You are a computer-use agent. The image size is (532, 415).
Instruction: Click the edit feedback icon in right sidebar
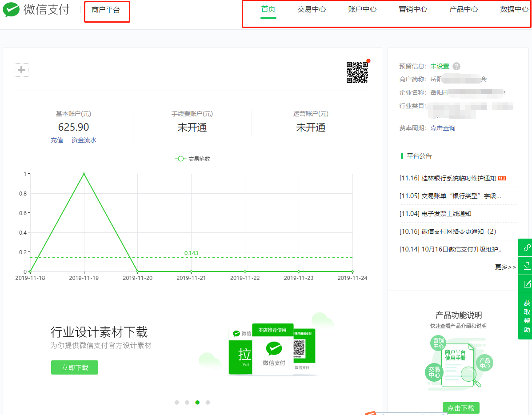click(527, 284)
